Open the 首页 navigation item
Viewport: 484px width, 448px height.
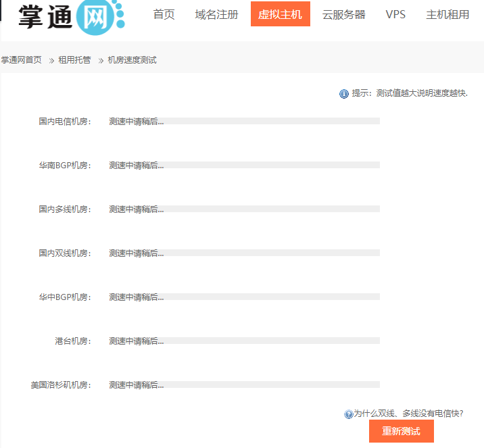[x=164, y=14]
